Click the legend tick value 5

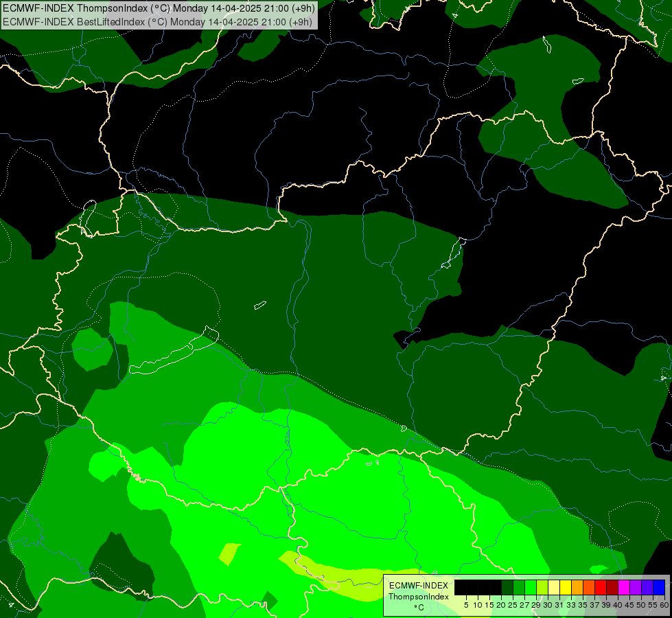tap(466, 605)
